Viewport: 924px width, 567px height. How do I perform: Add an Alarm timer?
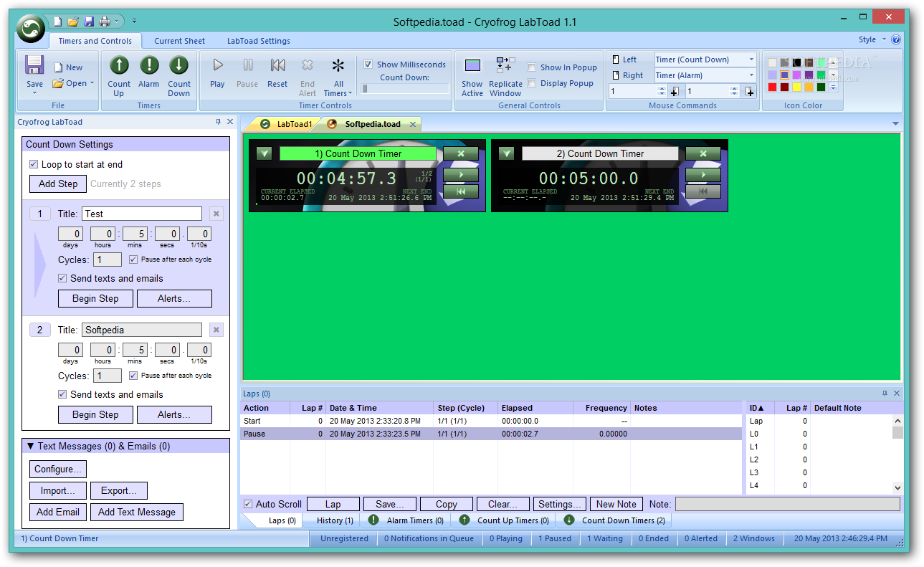pos(149,71)
